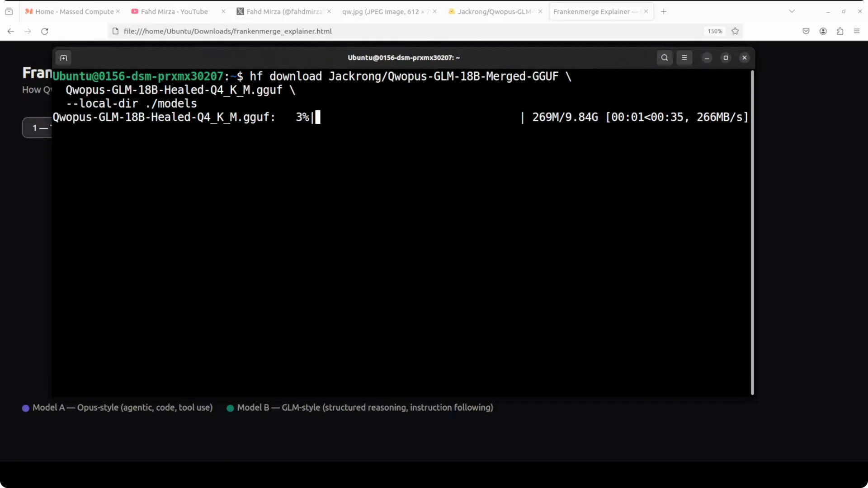Image resolution: width=868 pixels, height=488 pixels.
Task: Close the qw.jpg tab
Action: [x=434, y=12]
